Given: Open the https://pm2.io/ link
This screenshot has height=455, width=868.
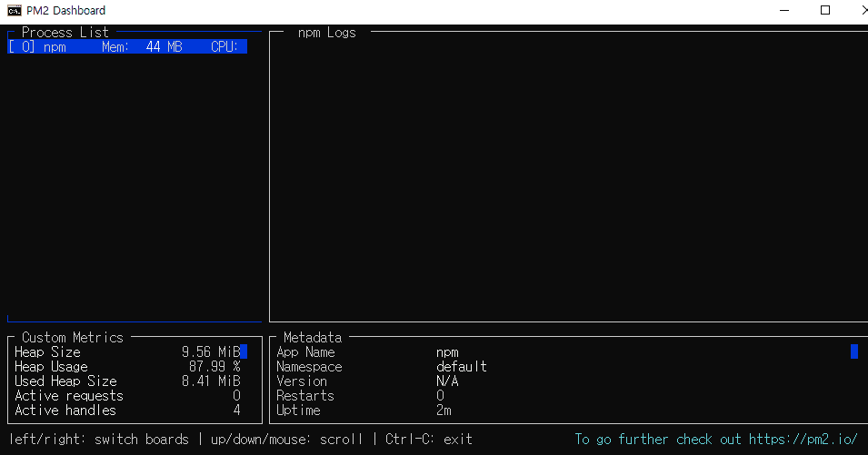Looking at the screenshot, I should 803,439.
